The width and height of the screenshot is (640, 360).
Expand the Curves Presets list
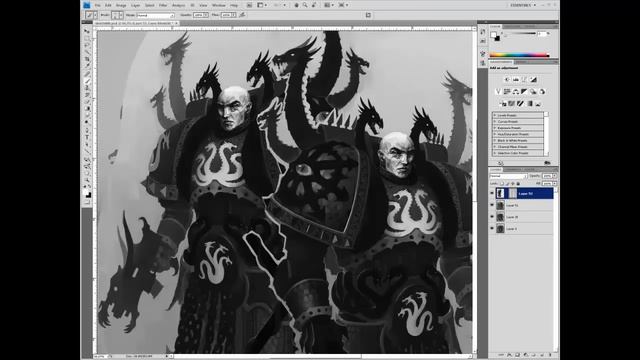pos(495,122)
